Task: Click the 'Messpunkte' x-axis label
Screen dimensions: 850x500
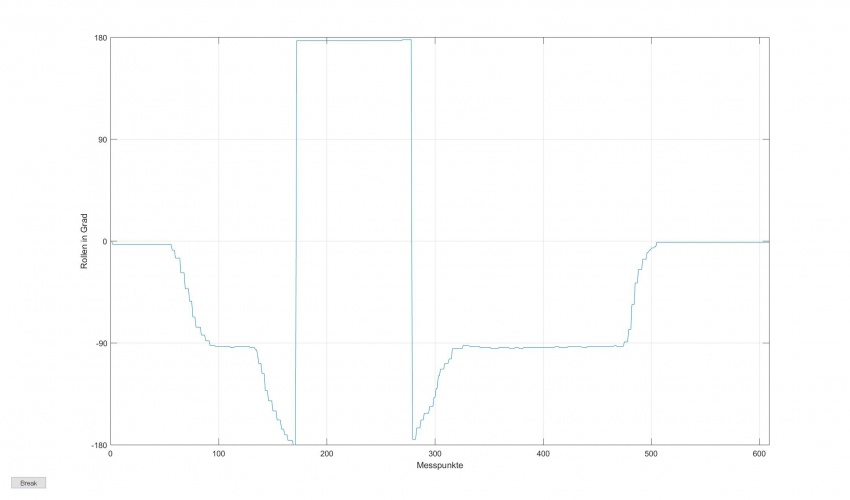Action: click(440, 466)
